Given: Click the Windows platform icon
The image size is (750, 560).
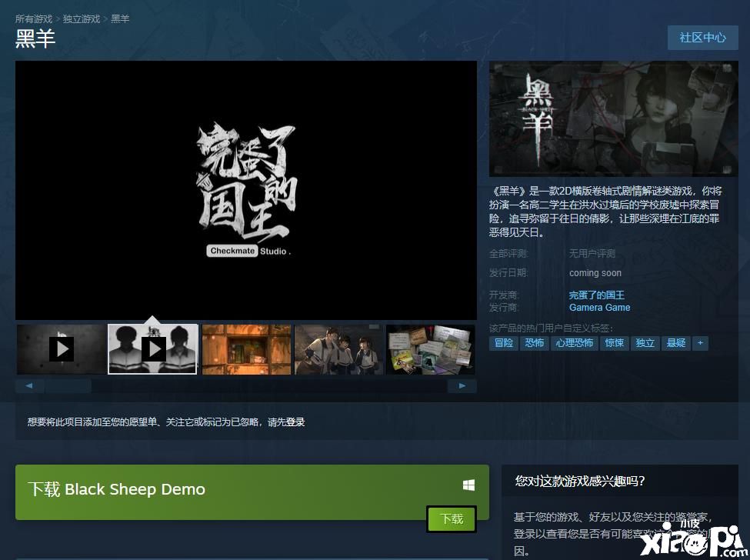Looking at the screenshot, I should coord(468,485).
